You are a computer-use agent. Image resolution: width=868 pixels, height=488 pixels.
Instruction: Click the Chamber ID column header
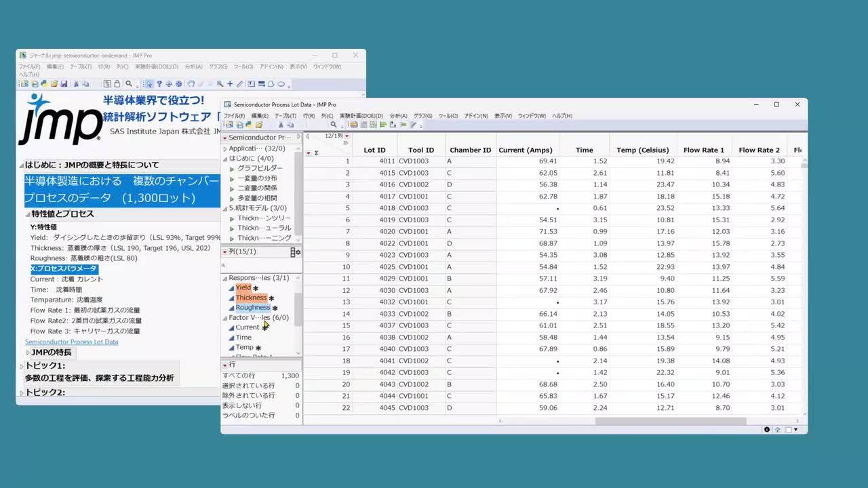470,150
